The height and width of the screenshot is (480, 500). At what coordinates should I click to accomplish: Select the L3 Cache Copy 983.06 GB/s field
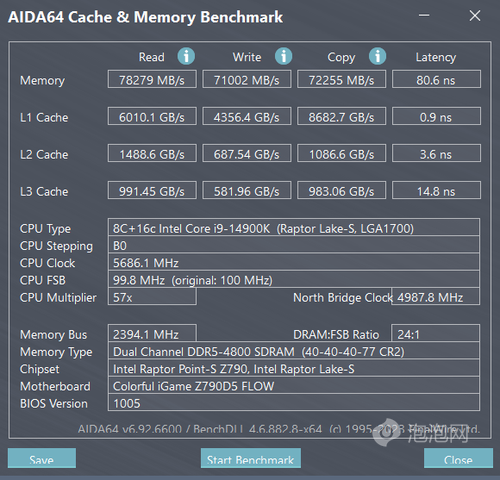pyautogui.click(x=341, y=190)
